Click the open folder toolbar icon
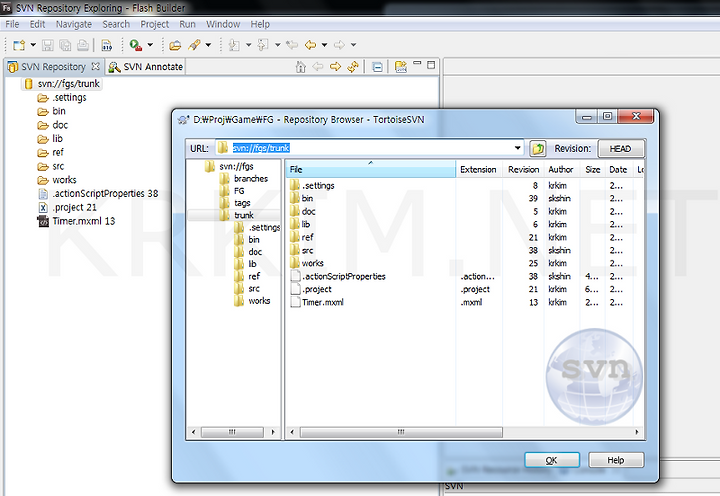Screen dimensions: 720x496 [175, 45]
